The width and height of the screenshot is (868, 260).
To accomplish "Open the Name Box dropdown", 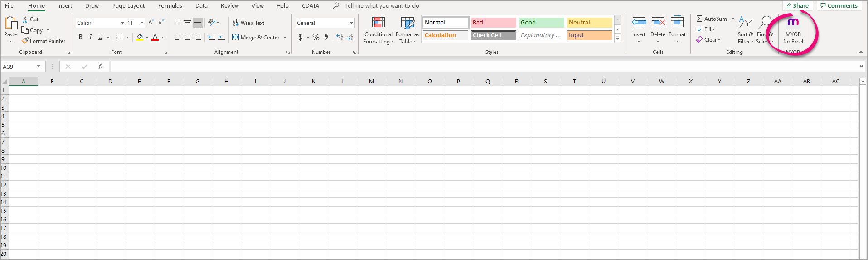I will pos(39,67).
